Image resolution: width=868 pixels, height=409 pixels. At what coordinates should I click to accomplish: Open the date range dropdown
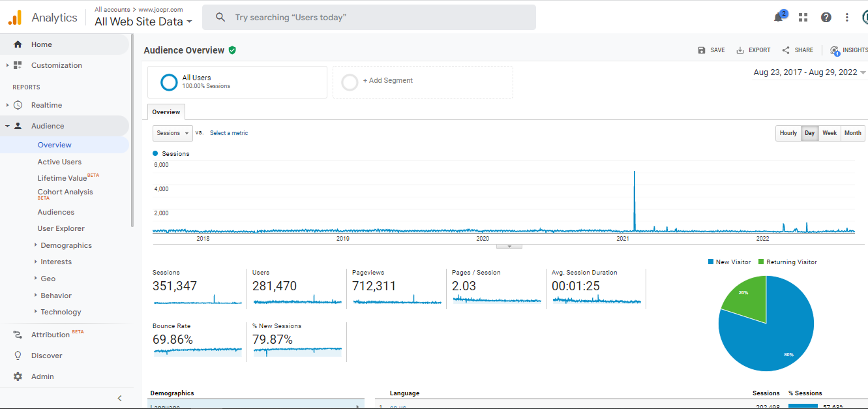click(810, 72)
